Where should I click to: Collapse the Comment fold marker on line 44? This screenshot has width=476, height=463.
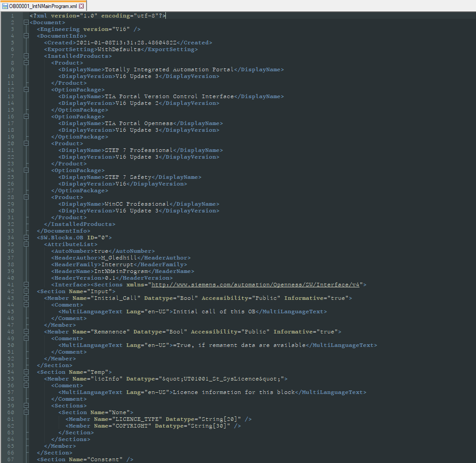pos(26,305)
